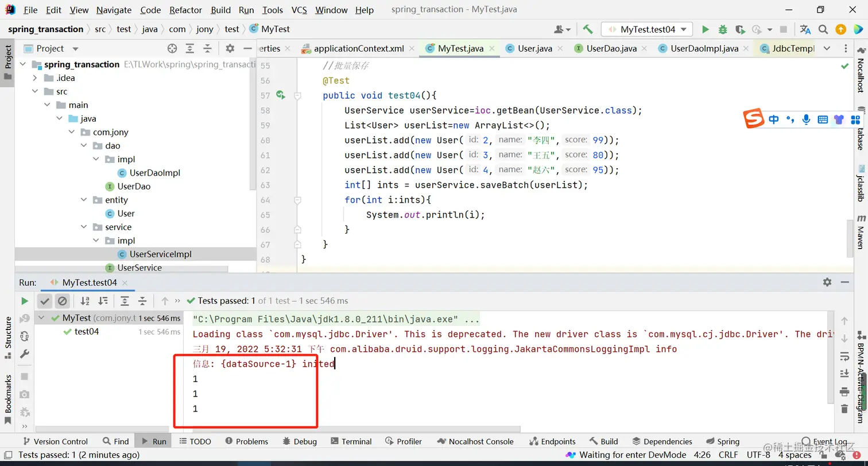Open the VCS menu

pyautogui.click(x=299, y=10)
